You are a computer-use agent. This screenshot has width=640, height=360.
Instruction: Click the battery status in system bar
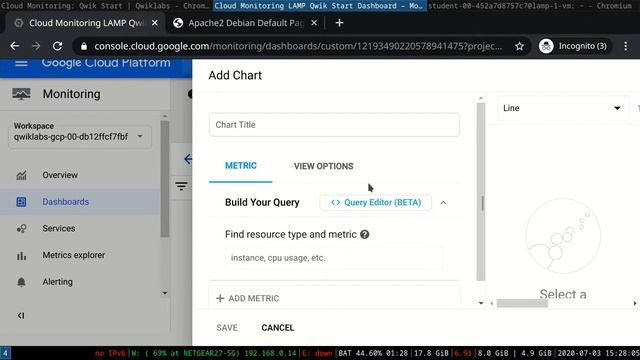[373, 353]
